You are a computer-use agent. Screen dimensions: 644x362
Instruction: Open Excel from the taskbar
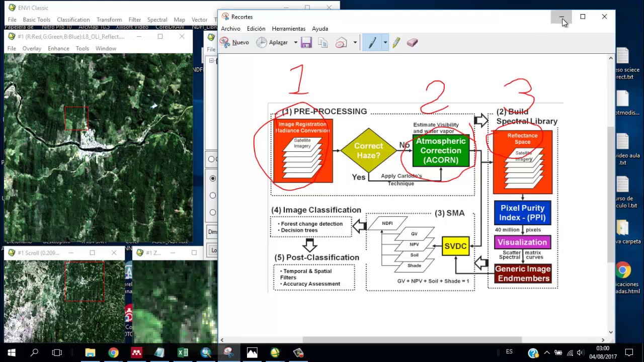point(183,352)
